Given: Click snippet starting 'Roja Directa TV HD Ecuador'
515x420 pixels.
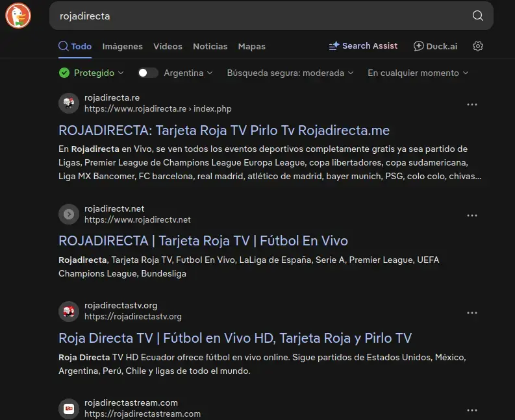Looking at the screenshot, I should (262, 364).
